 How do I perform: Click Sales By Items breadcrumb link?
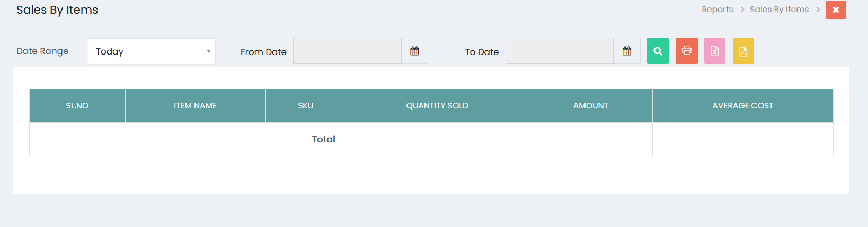click(x=779, y=10)
